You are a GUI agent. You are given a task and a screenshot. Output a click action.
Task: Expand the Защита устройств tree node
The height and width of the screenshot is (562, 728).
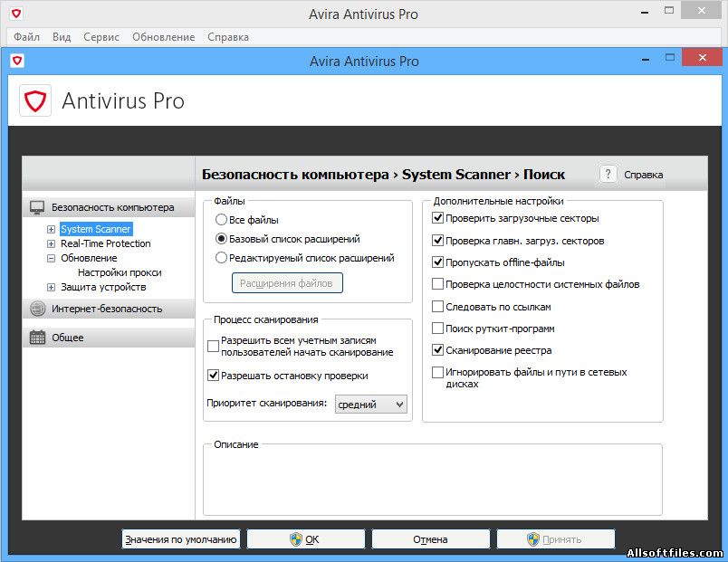pos(51,287)
